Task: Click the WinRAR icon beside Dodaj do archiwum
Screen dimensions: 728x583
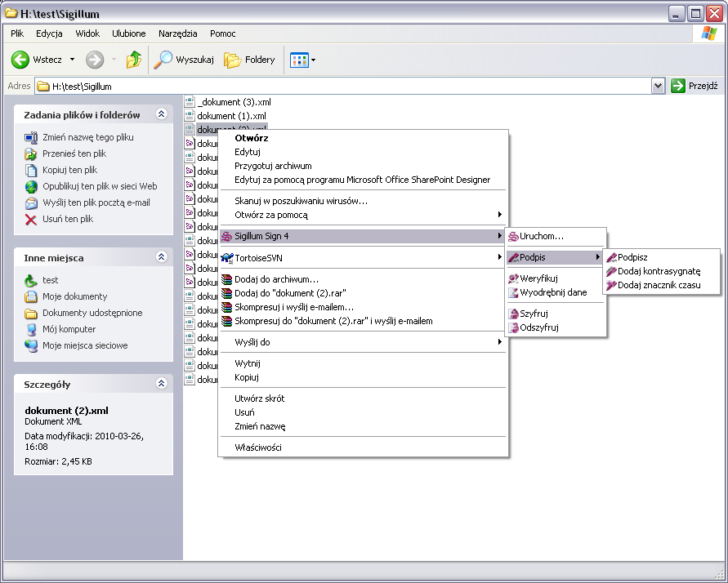Action: 226,279
